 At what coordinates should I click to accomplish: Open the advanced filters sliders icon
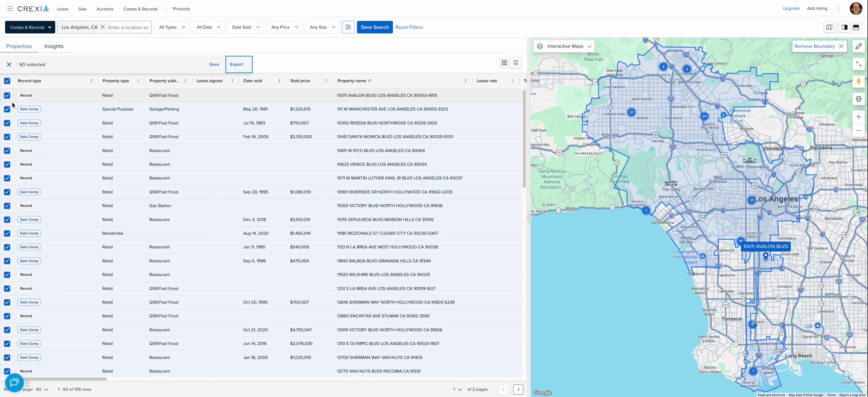coord(348,27)
